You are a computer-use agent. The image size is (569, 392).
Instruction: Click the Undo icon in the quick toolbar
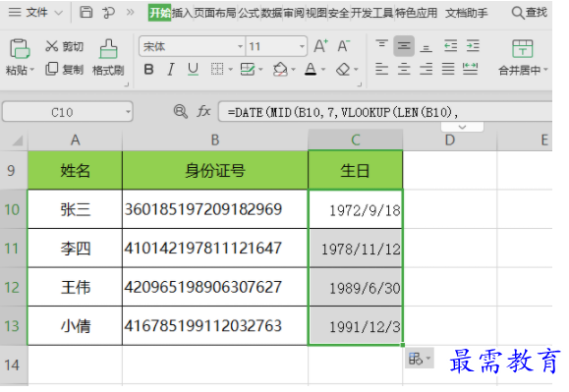[x=108, y=13]
